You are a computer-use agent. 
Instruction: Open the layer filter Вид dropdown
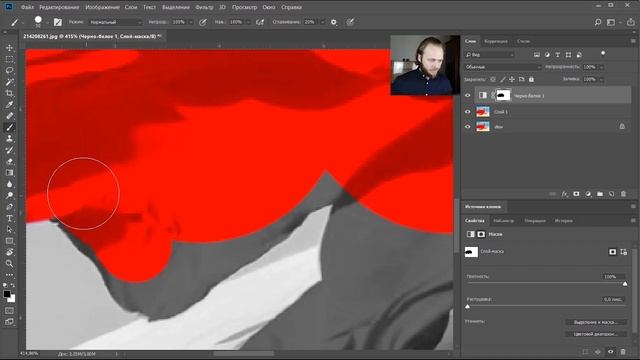click(x=489, y=54)
